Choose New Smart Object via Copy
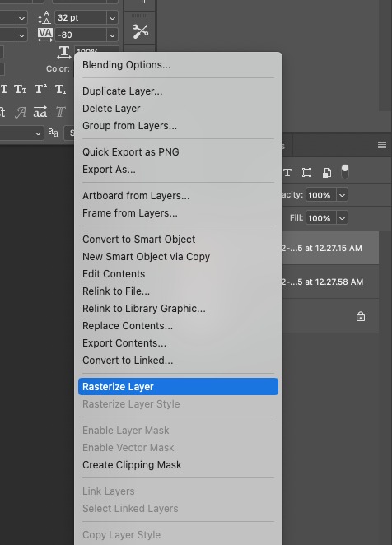This screenshot has height=545, width=392. tap(178, 257)
